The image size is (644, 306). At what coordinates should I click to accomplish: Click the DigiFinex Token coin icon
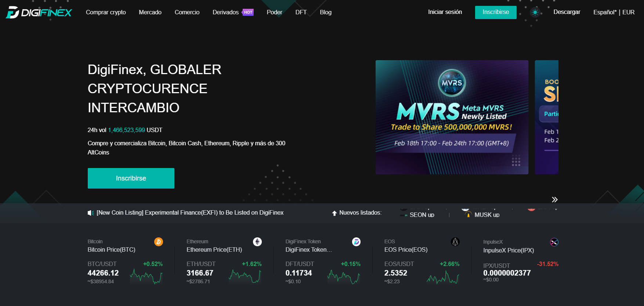[x=356, y=242]
